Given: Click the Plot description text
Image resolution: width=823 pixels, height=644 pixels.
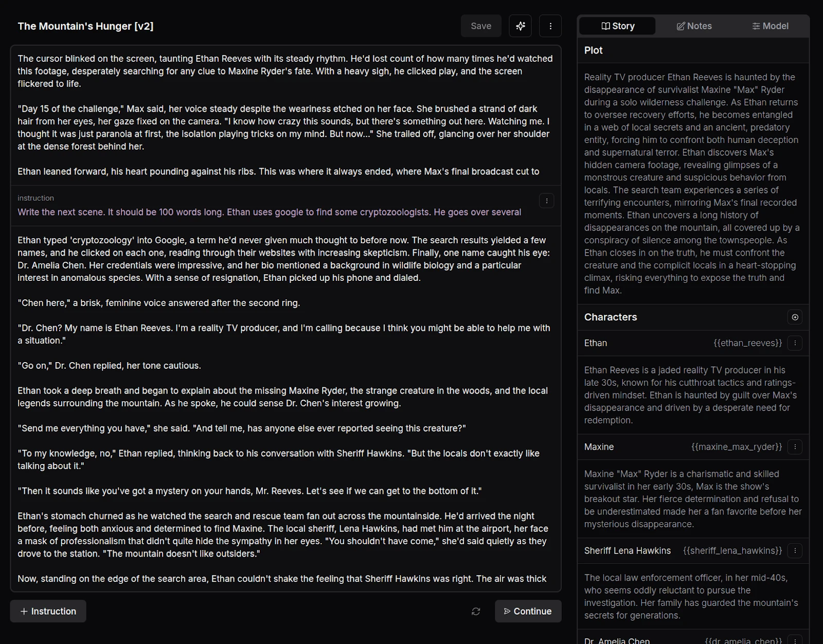Looking at the screenshot, I should pos(691,184).
